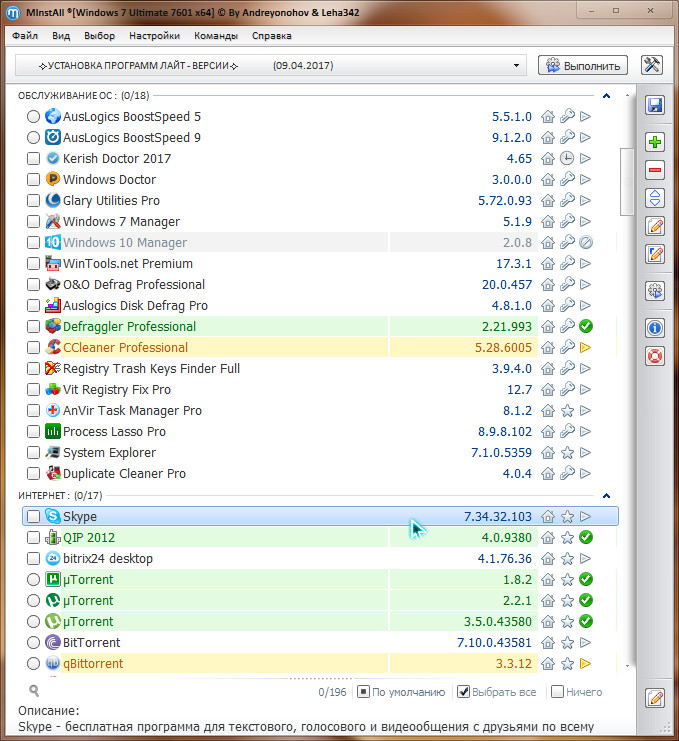Click the magnifier search icon at bottom
The height and width of the screenshot is (741, 679).
[34, 691]
